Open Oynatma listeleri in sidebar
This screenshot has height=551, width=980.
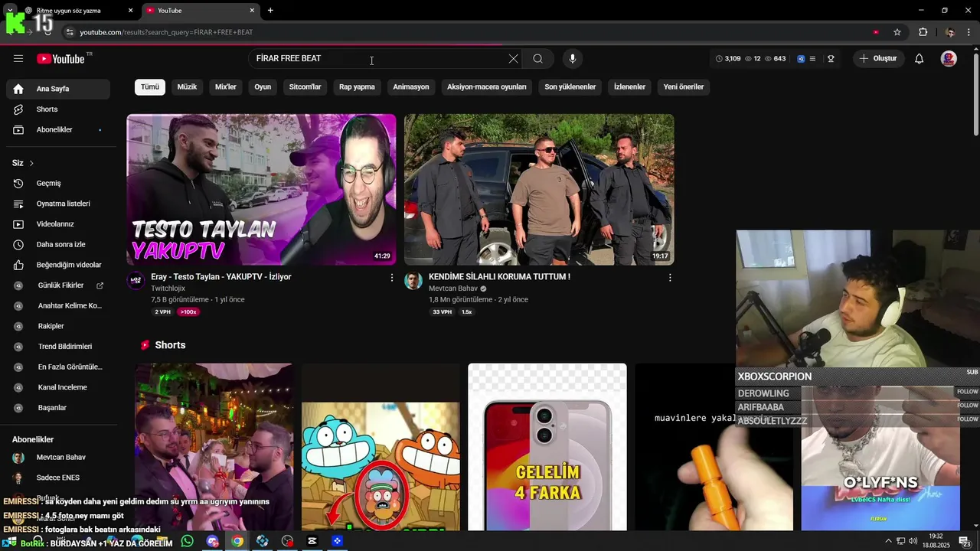(58, 204)
